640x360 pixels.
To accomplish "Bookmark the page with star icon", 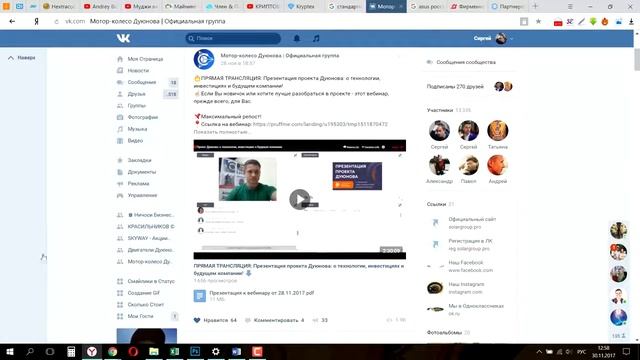I will click(538, 21).
